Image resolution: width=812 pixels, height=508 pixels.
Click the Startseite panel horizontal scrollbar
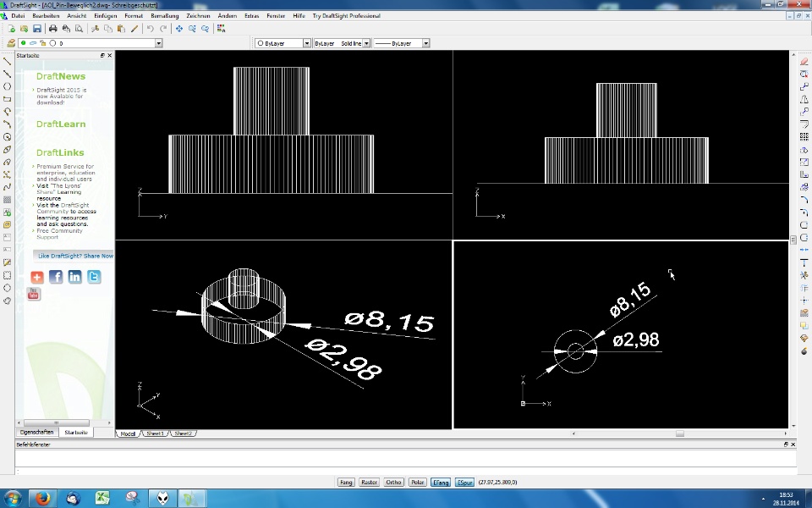[x=56, y=422]
